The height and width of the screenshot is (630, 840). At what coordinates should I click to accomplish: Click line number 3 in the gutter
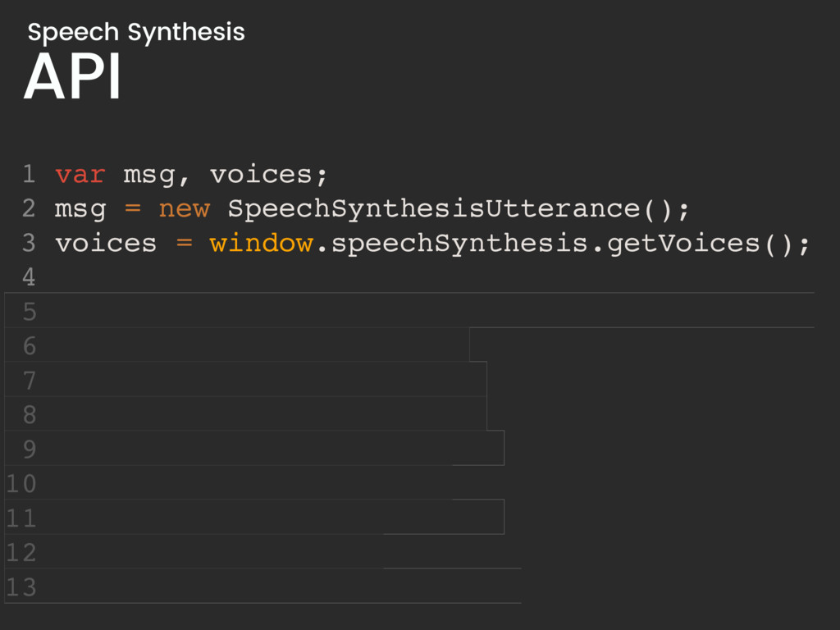click(x=29, y=243)
